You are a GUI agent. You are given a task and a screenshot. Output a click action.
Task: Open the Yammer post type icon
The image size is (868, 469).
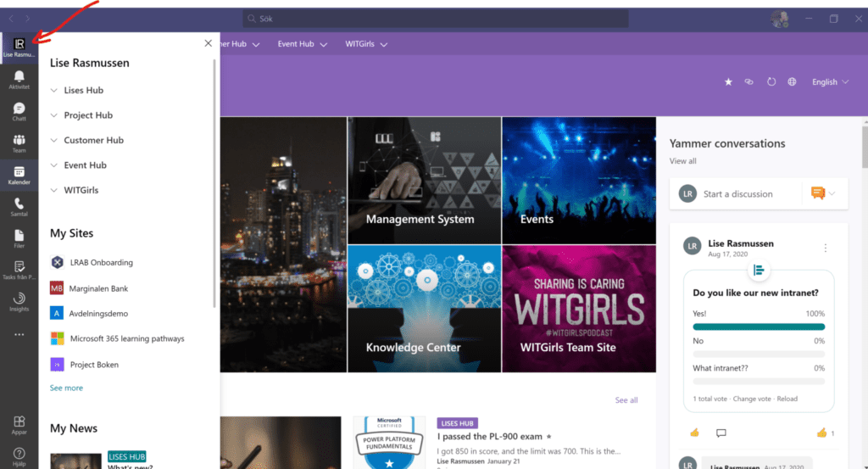[x=818, y=193]
